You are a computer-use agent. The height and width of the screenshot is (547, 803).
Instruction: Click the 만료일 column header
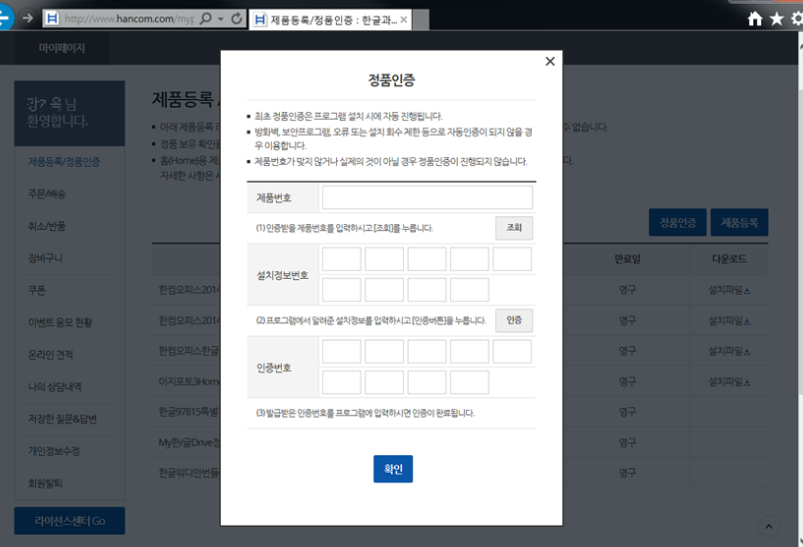tap(627, 259)
